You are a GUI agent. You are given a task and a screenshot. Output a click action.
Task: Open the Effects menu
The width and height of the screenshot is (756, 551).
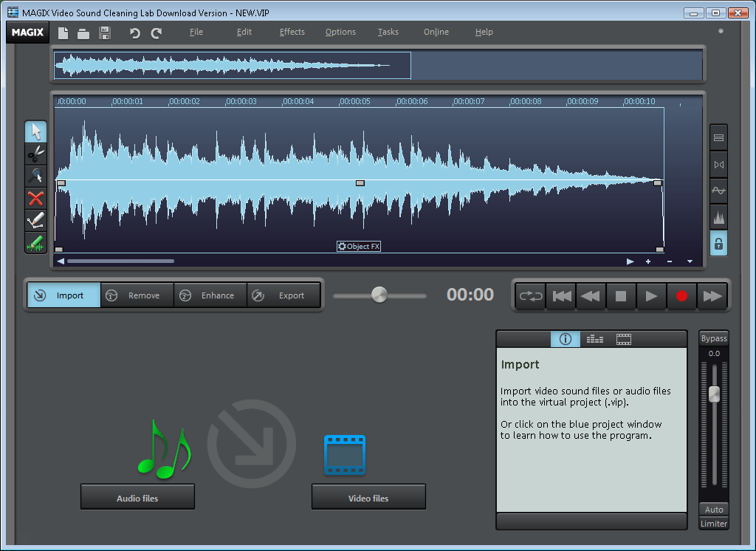tap(292, 32)
